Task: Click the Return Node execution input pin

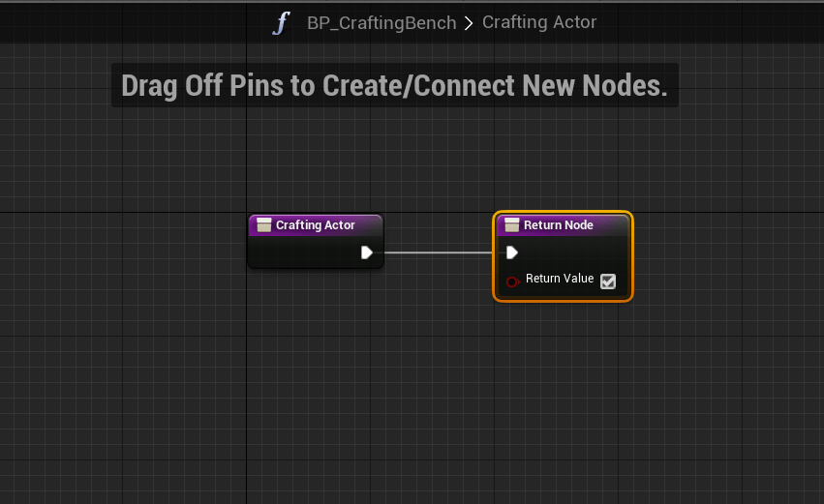Action: click(x=512, y=252)
